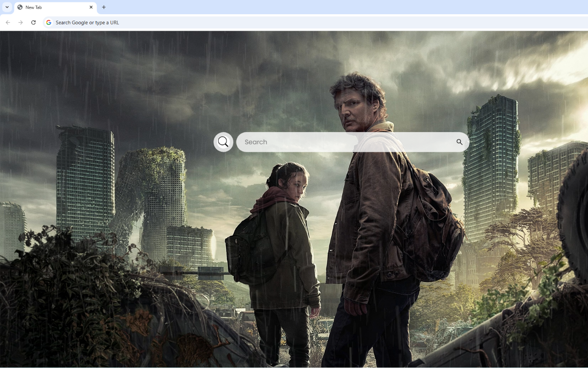588x368 pixels.
Task: Go forward with the forward arrow
Action: 21,23
